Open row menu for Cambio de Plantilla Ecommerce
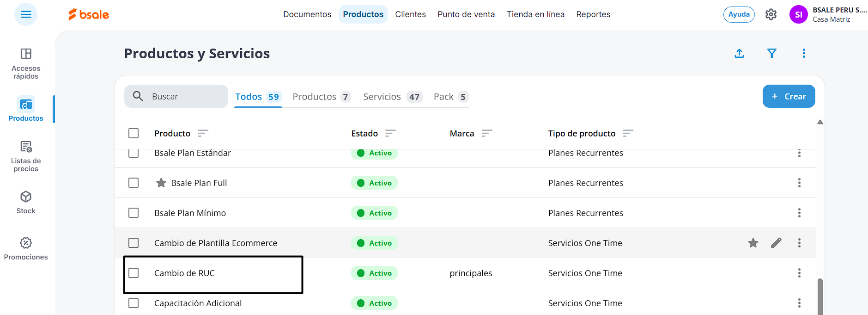 pos(799,243)
